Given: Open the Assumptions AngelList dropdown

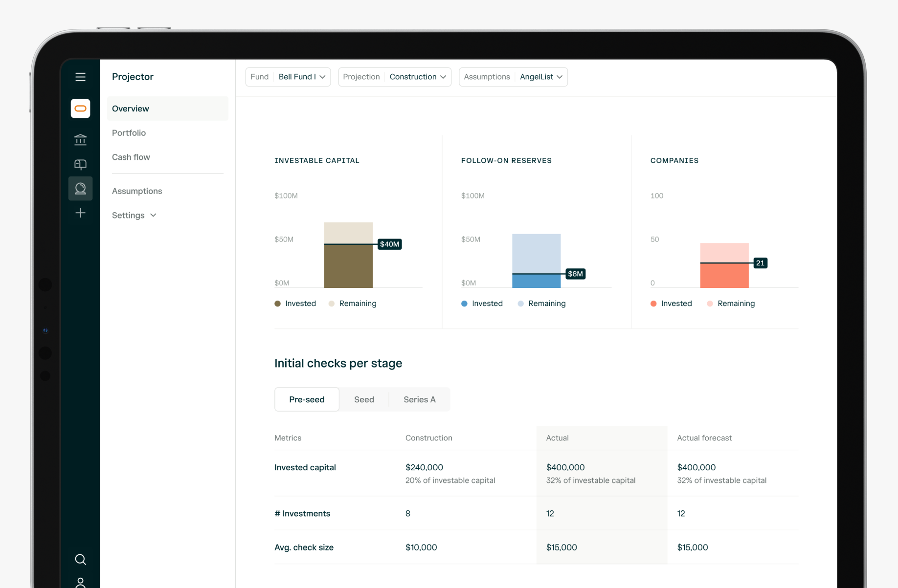Looking at the screenshot, I should pos(513,77).
